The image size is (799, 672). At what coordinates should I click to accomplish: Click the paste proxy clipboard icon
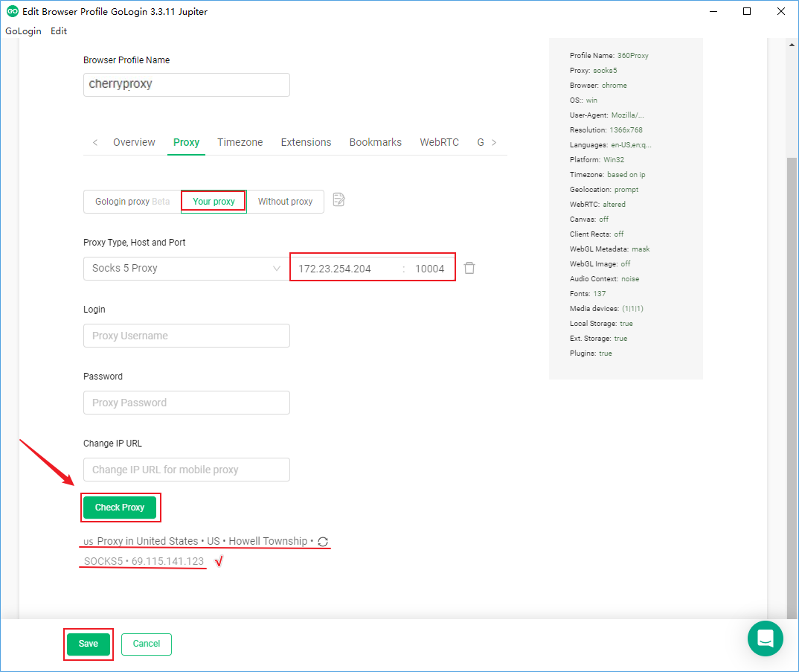point(339,200)
